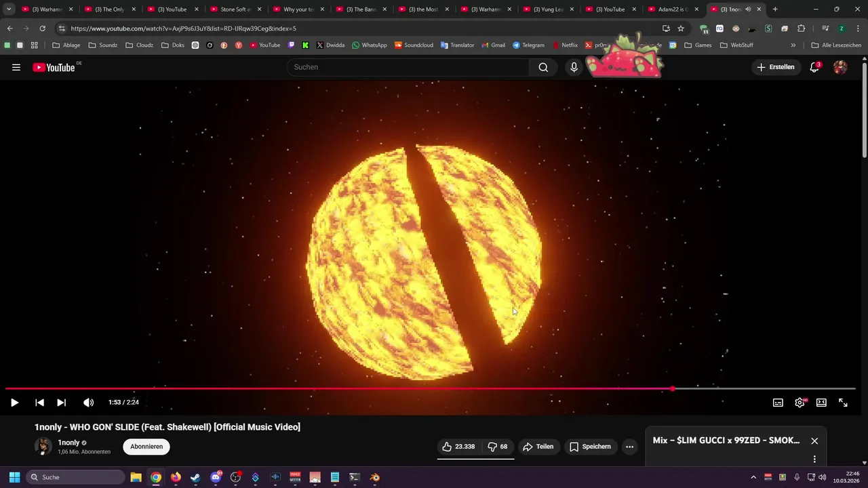
Task: Subscribe with the Abonnieren button
Action: tap(146, 447)
